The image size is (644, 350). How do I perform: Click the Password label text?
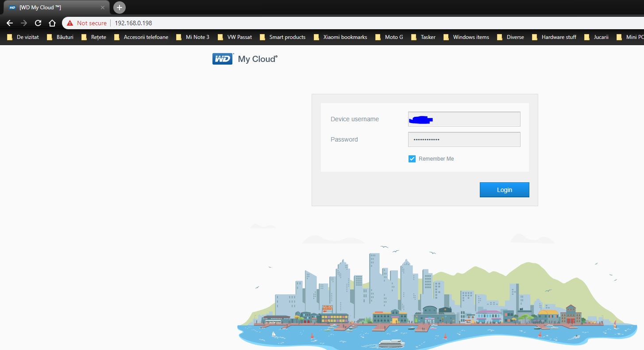(344, 139)
